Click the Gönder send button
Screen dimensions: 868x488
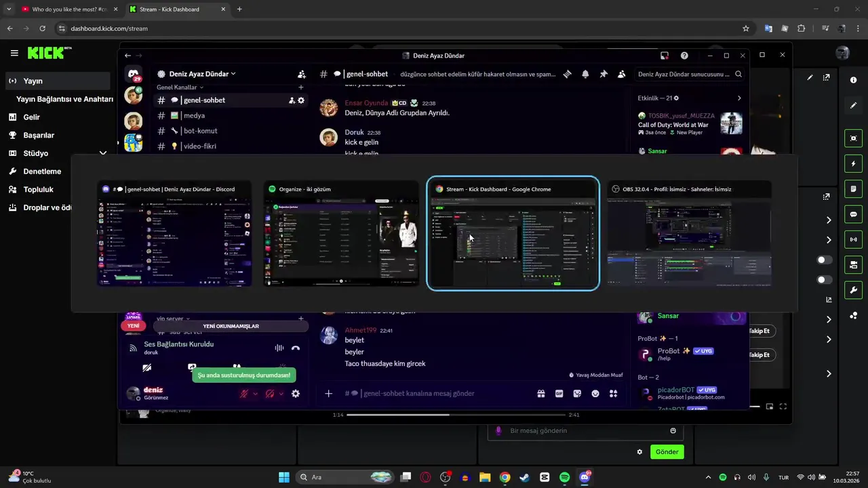pos(667,452)
